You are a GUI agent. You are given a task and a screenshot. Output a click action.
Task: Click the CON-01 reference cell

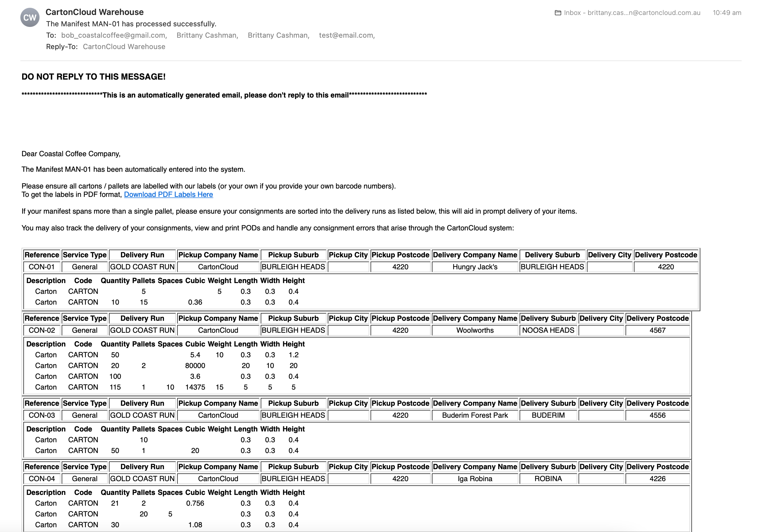[x=42, y=267]
